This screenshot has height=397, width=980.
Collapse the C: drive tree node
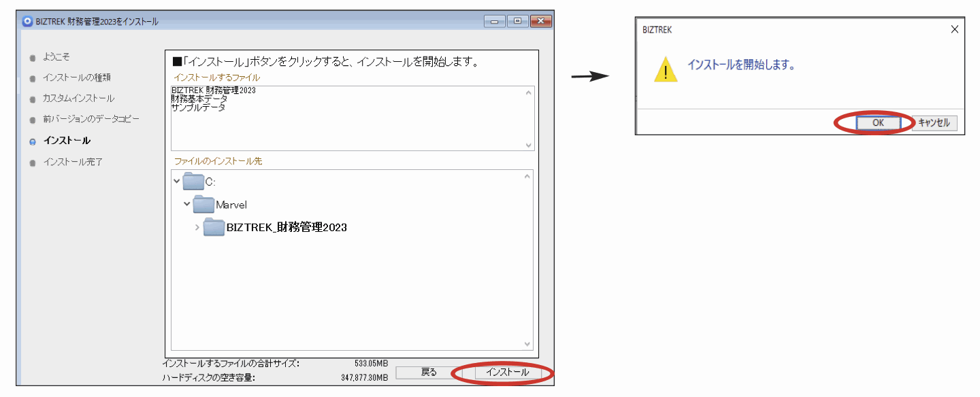[x=178, y=182]
